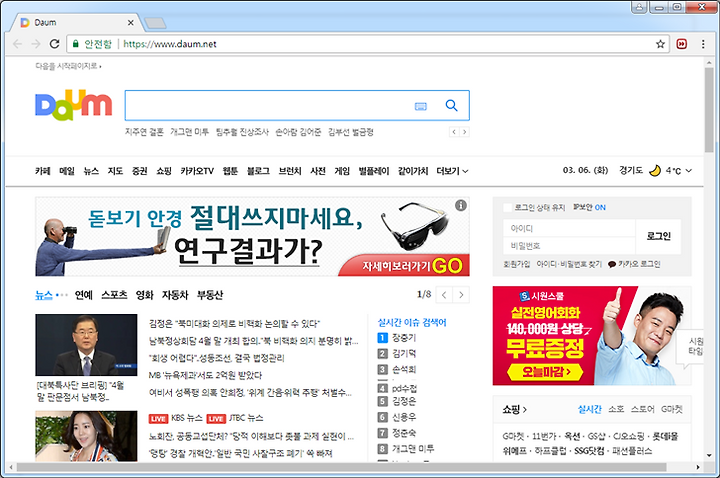
Task: Open 웹툰 in the navigation menu
Action: (230, 171)
